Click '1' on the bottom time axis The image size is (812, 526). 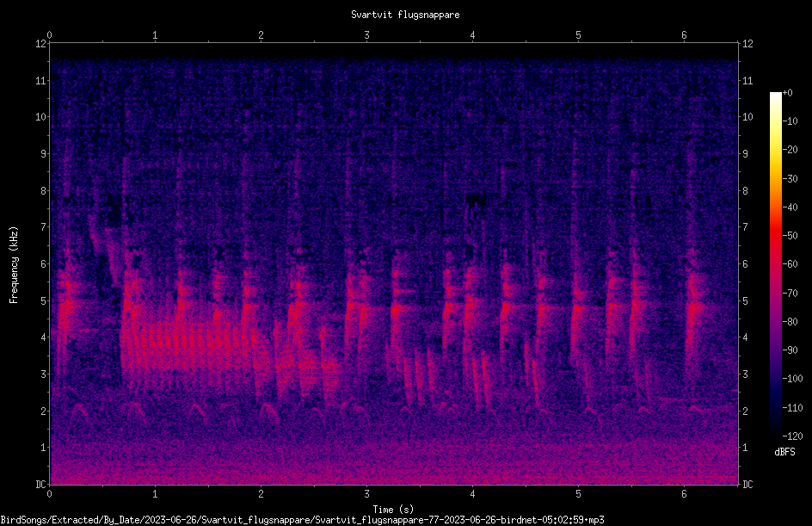155,494
